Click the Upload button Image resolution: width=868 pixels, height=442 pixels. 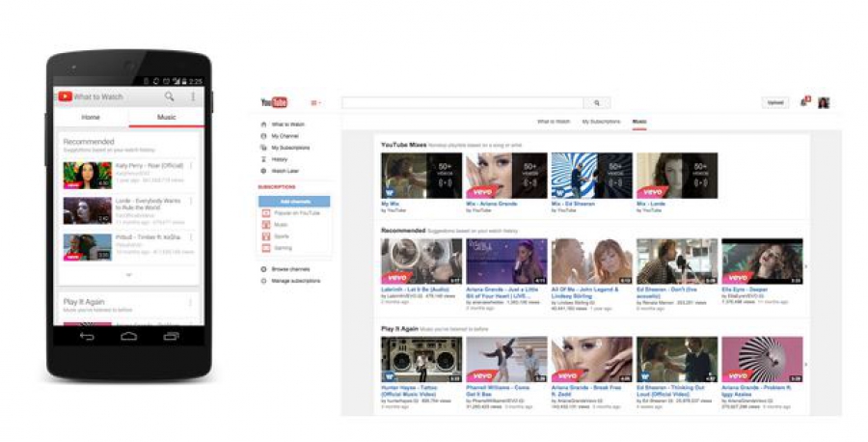(775, 102)
